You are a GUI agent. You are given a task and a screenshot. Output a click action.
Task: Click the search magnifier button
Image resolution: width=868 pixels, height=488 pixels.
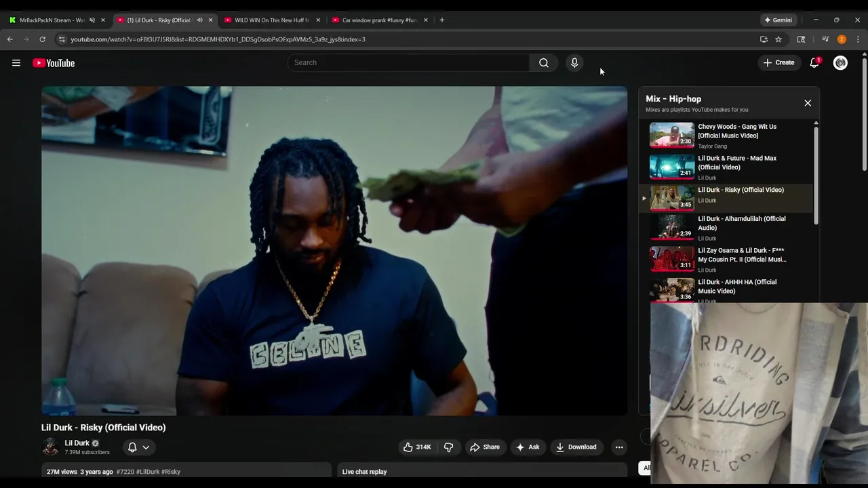point(544,63)
